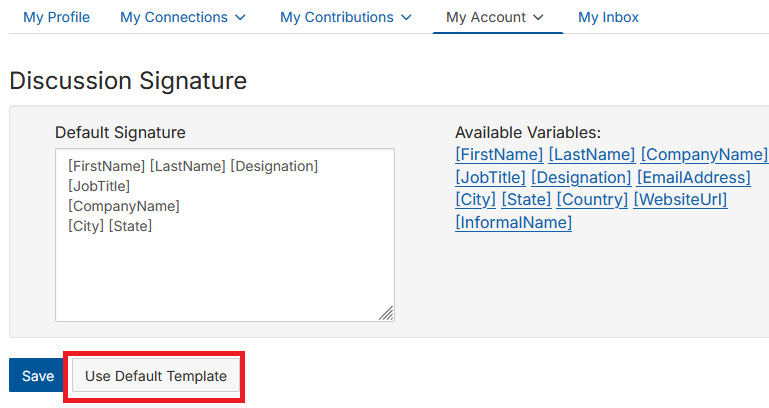Expand the My Contributions dropdown
769x408 pixels.
345,17
